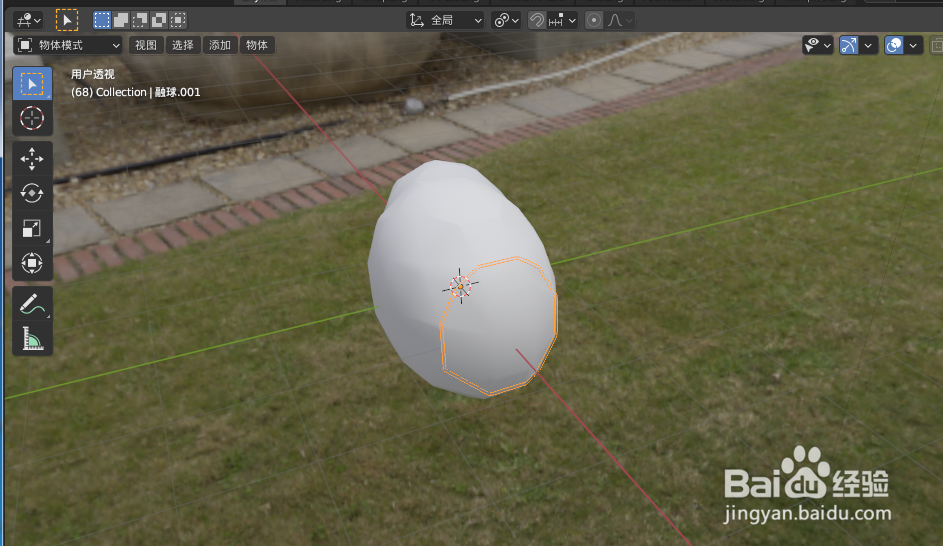The width and height of the screenshot is (943, 546).
Task: Toggle viewport overlays display
Action: (894, 45)
